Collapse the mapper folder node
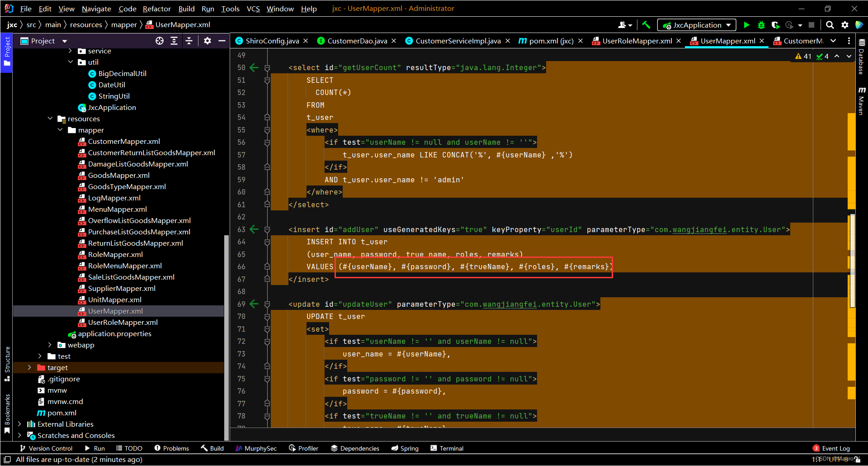The width and height of the screenshot is (868, 466). point(60,130)
